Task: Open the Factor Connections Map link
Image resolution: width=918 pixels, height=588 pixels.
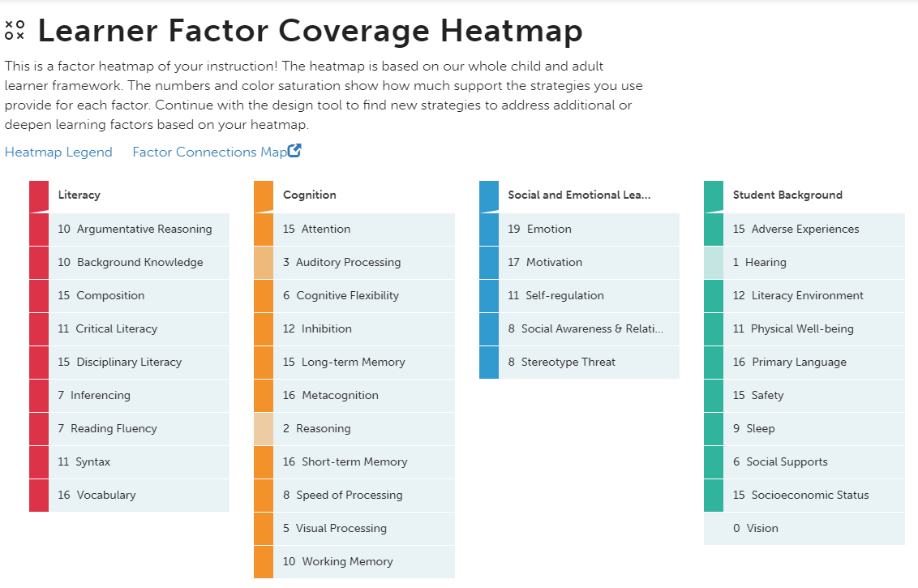Action: pyautogui.click(x=209, y=152)
